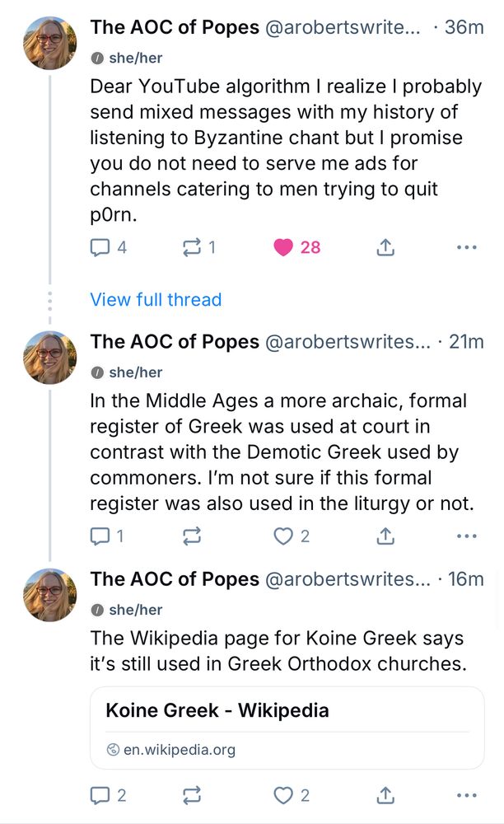Like the tweet about the formal Greek register

[x=284, y=536]
